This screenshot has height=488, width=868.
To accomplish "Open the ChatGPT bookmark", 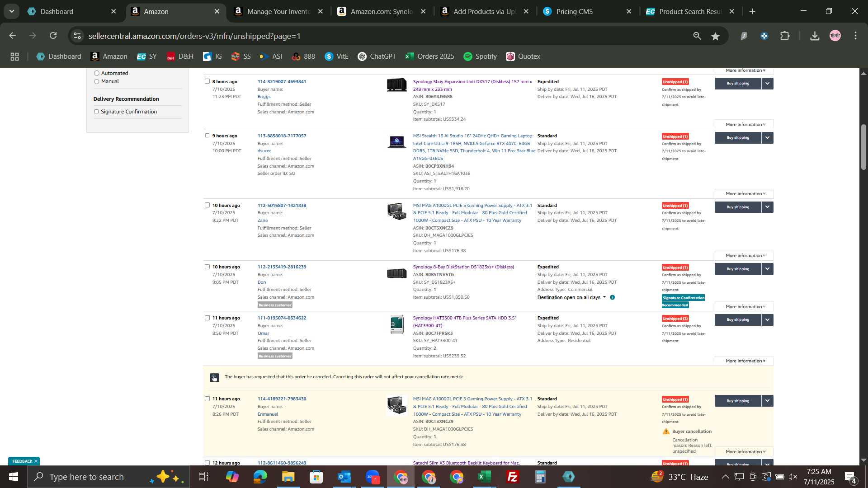I will (377, 56).
